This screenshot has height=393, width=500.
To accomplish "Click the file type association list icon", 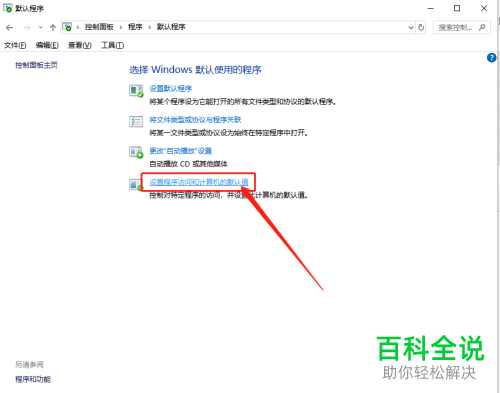I will pyautogui.click(x=136, y=121).
